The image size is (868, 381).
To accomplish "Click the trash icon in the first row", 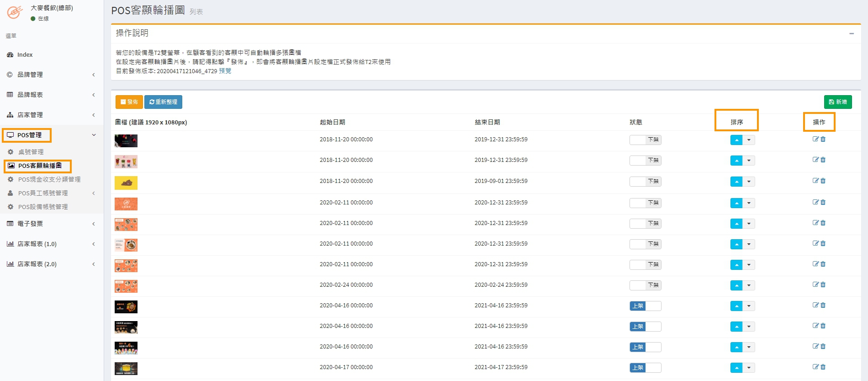I will (823, 140).
